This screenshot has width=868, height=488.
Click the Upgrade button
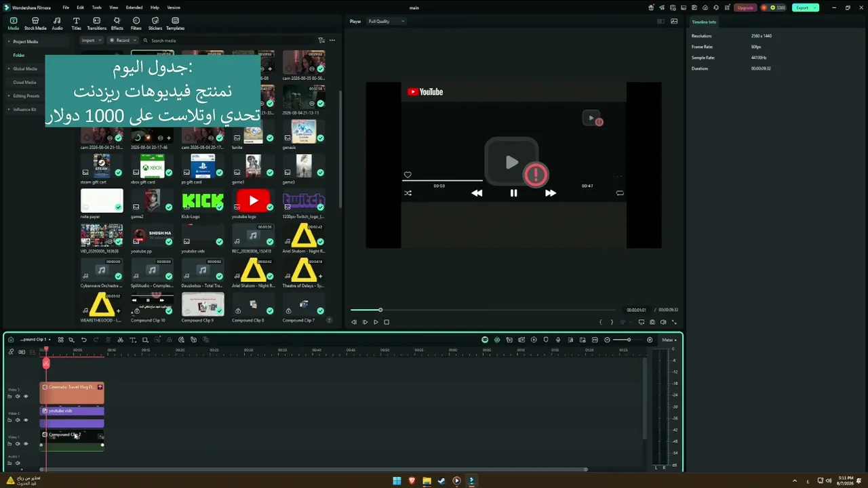(x=745, y=7)
